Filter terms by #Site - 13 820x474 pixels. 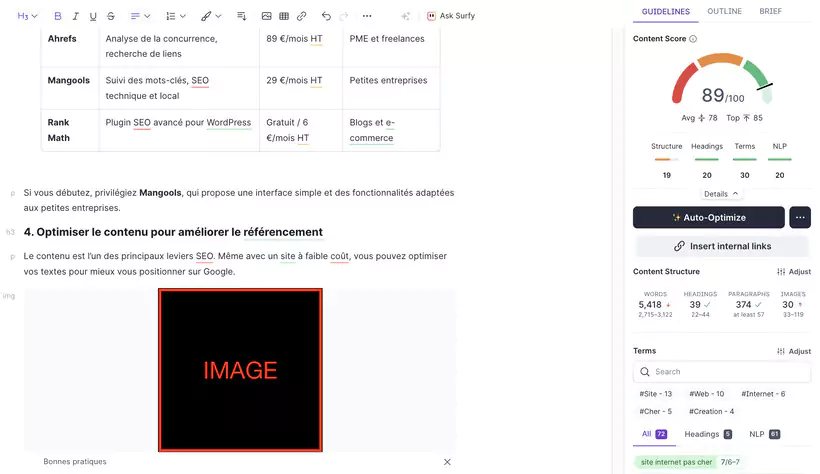(656, 394)
